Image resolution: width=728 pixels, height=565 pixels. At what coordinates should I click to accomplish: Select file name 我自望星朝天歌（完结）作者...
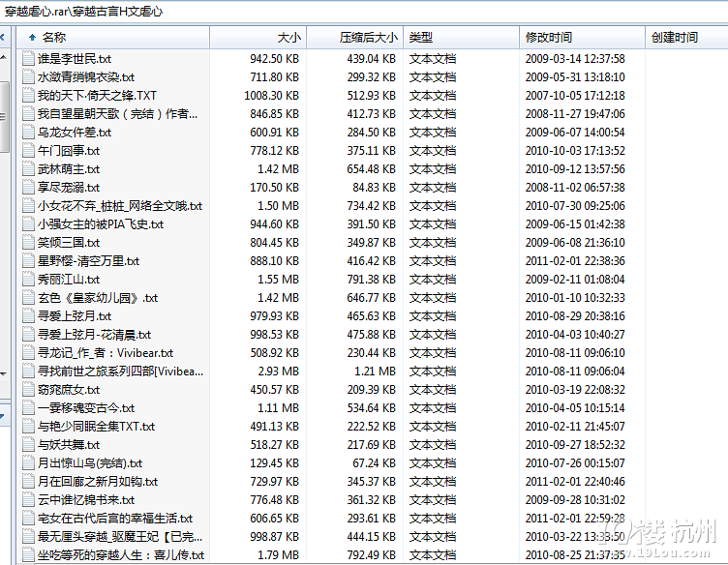click(117, 113)
